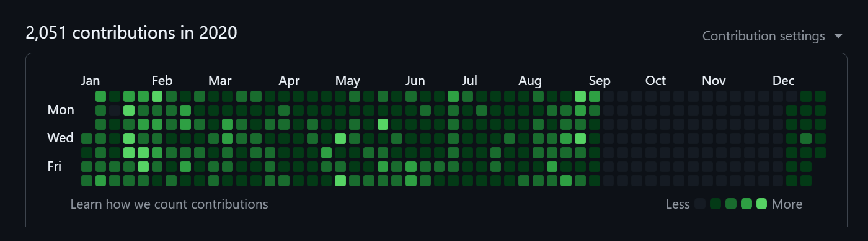
Task: Click the 2,051 contributions in 2020 heading
Action: (x=131, y=32)
